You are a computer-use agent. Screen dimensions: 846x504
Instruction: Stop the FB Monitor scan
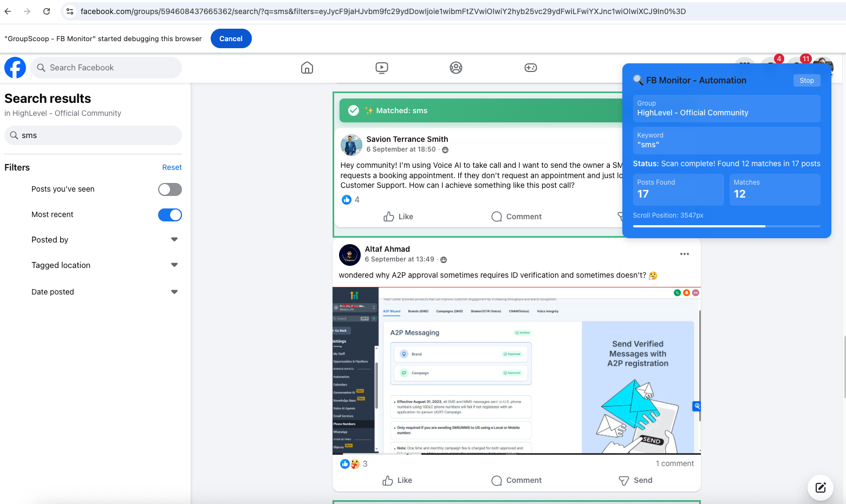click(x=806, y=80)
